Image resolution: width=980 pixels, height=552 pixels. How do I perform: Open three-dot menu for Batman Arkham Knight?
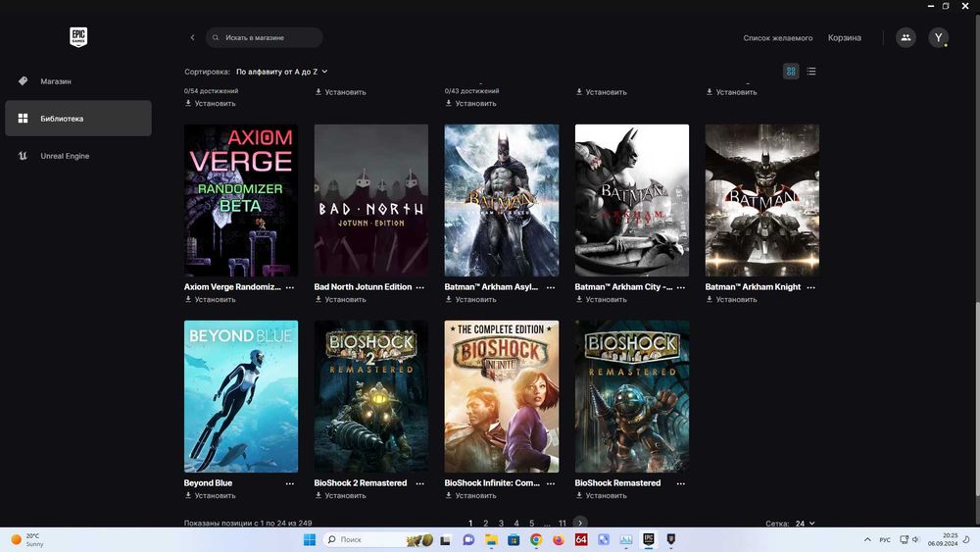coord(811,287)
